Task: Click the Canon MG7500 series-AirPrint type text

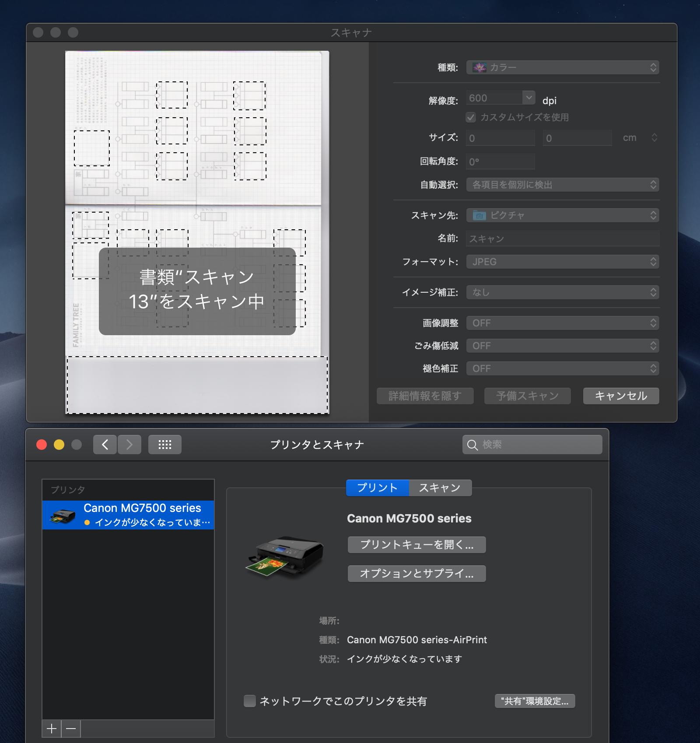Action: pos(416,640)
